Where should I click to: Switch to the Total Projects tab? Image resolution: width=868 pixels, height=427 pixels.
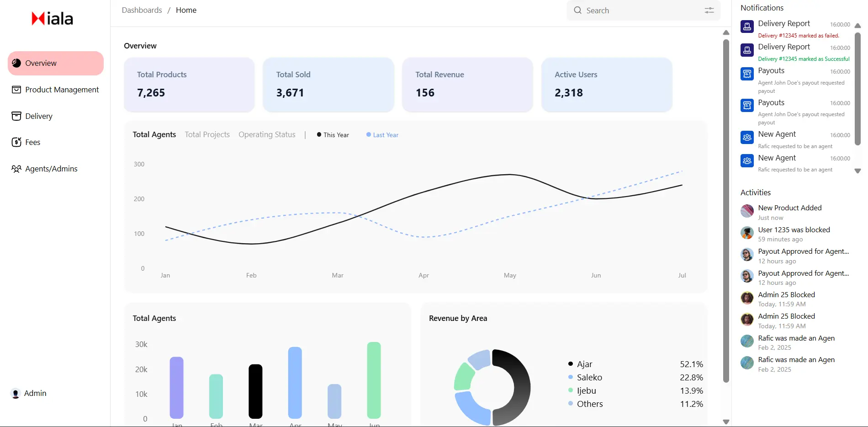207,134
